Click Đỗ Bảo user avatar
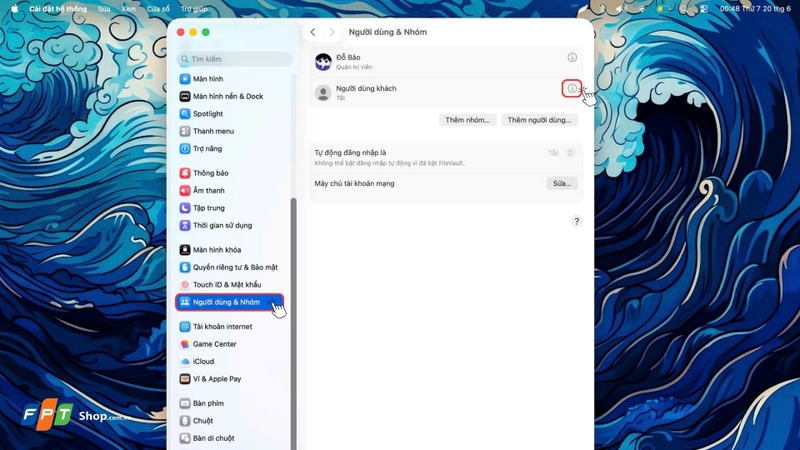Viewport: 800px width, 450px height. click(323, 62)
